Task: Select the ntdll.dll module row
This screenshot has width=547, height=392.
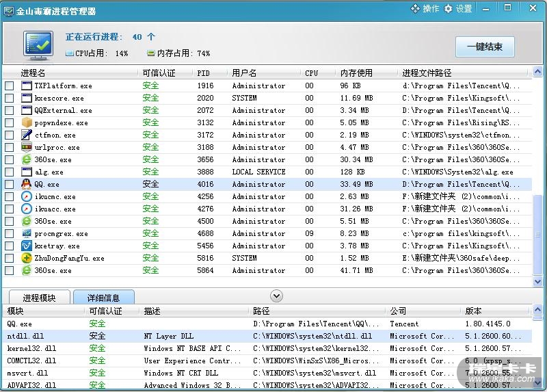Action: point(267,336)
